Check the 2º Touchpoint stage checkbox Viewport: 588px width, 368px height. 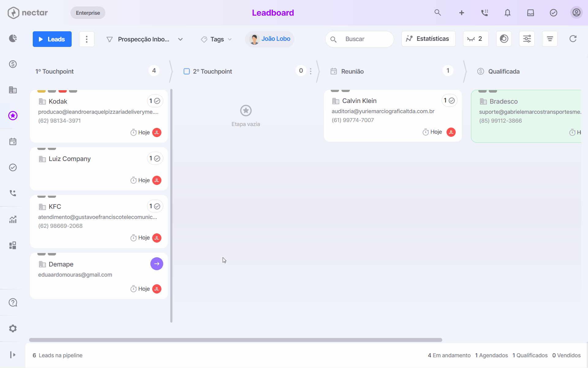click(x=187, y=71)
